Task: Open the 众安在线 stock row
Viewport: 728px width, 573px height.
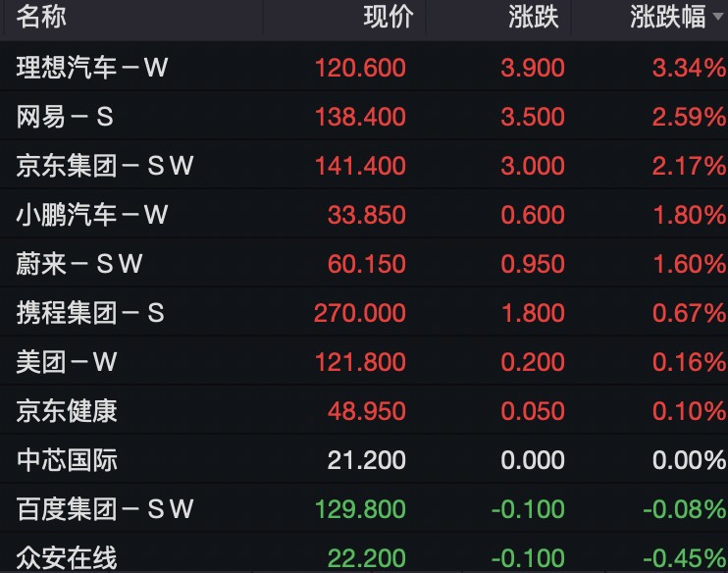Action: (x=364, y=553)
